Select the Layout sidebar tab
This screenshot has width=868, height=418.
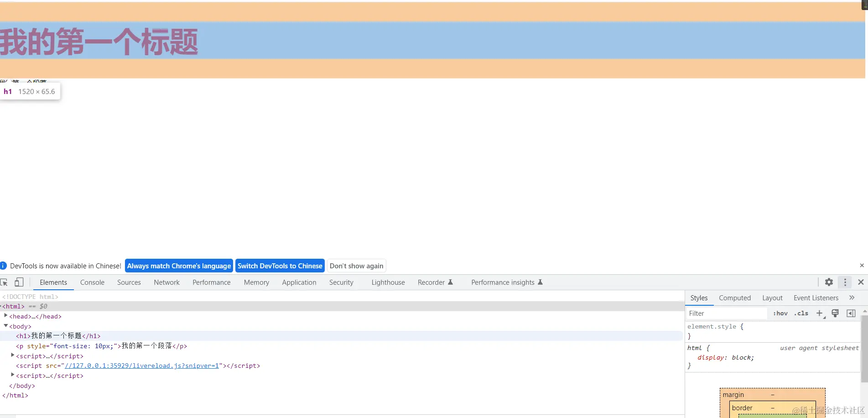pos(772,298)
